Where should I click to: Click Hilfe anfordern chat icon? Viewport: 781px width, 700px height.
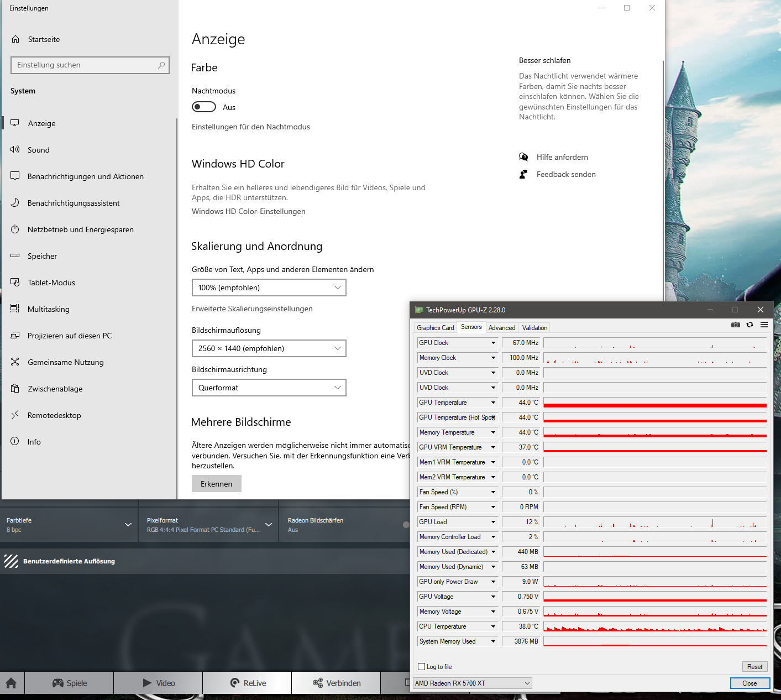point(523,157)
